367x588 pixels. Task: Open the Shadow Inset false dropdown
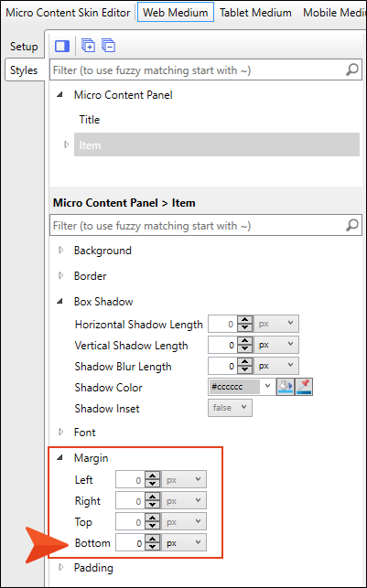click(x=230, y=408)
